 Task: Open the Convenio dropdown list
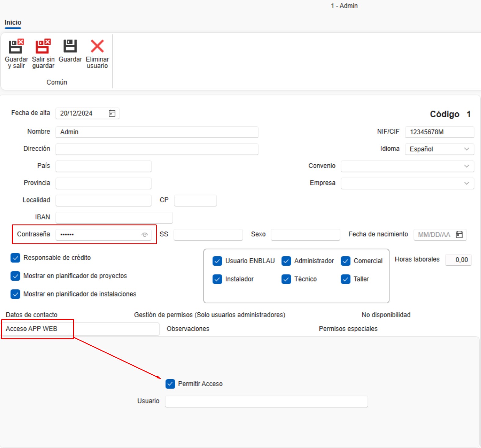(x=466, y=166)
